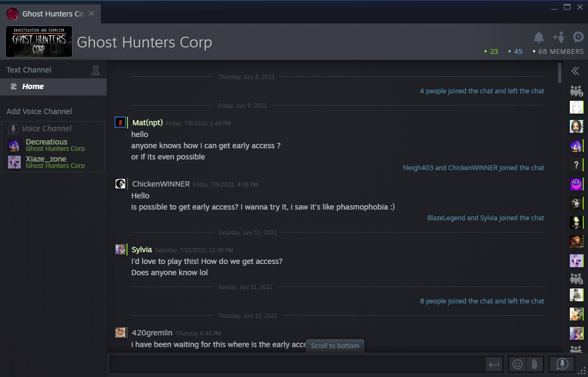Join the Voice Channel
Viewport: 588px width, 377px height.
[46, 129]
